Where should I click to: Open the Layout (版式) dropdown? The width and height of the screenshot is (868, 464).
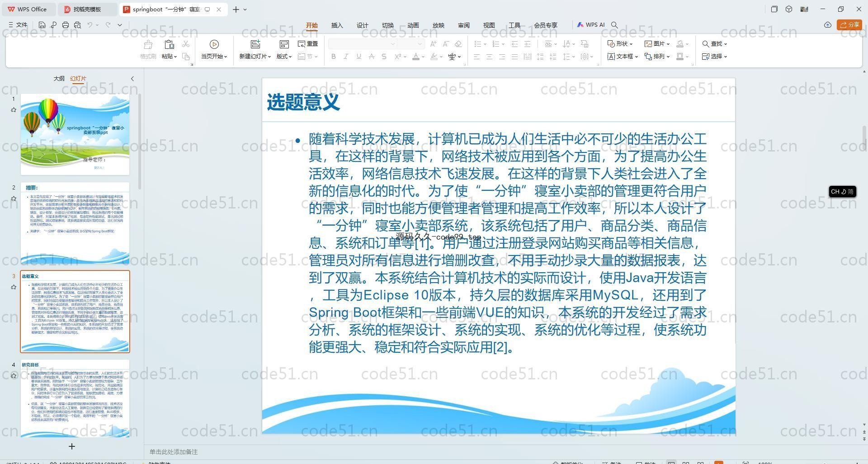[x=284, y=57]
